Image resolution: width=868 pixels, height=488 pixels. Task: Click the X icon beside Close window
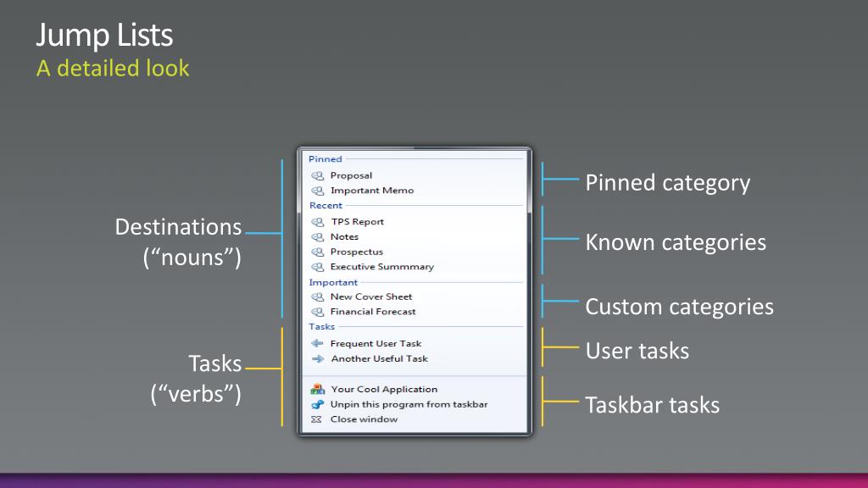tap(316, 419)
